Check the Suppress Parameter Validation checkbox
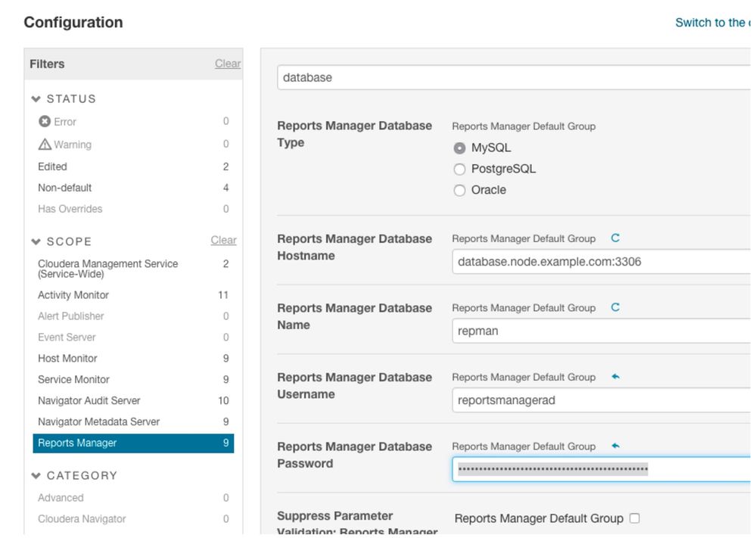The height and width of the screenshot is (538, 756). [635, 518]
